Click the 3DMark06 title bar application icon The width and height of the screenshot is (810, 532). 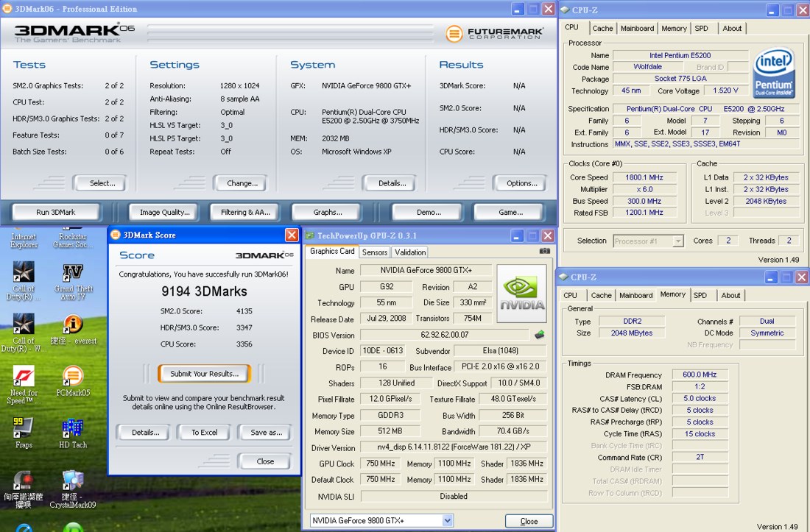(x=7, y=9)
